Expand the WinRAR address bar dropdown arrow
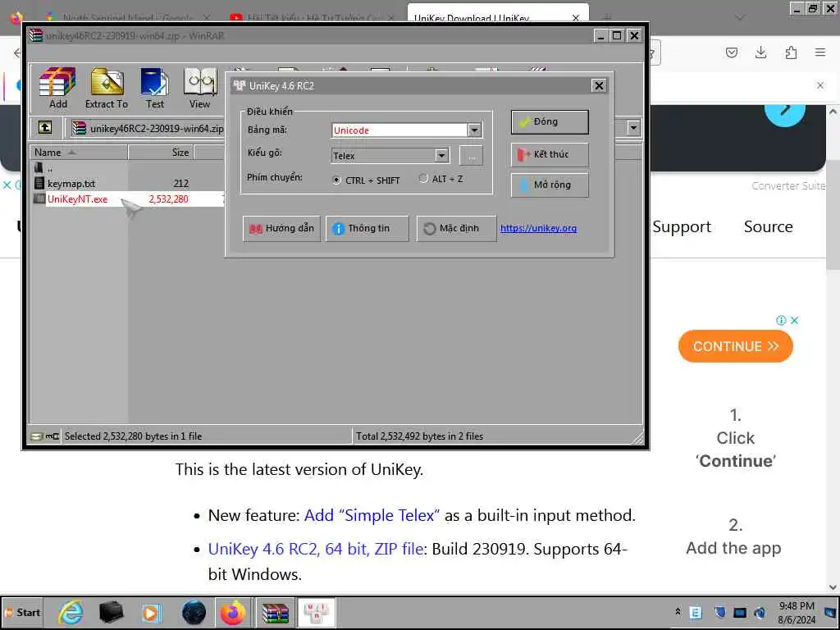Viewport: 840px width, 630px height. [x=633, y=128]
